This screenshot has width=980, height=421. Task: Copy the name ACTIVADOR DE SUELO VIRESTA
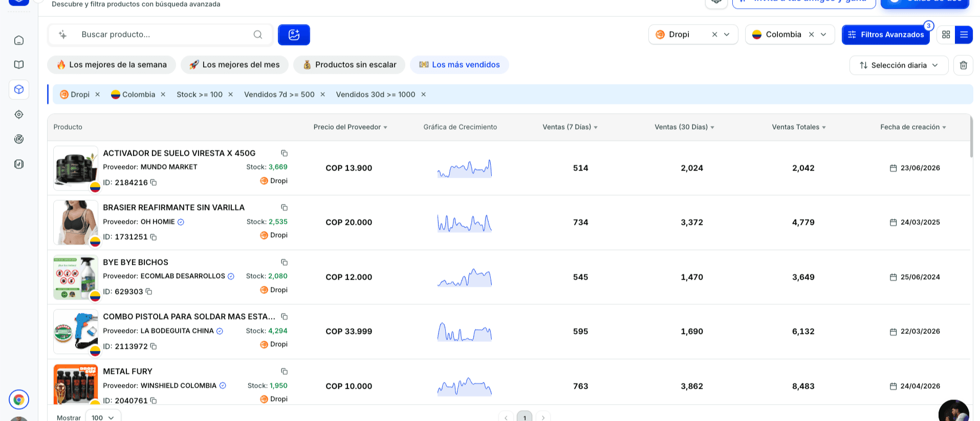(285, 153)
